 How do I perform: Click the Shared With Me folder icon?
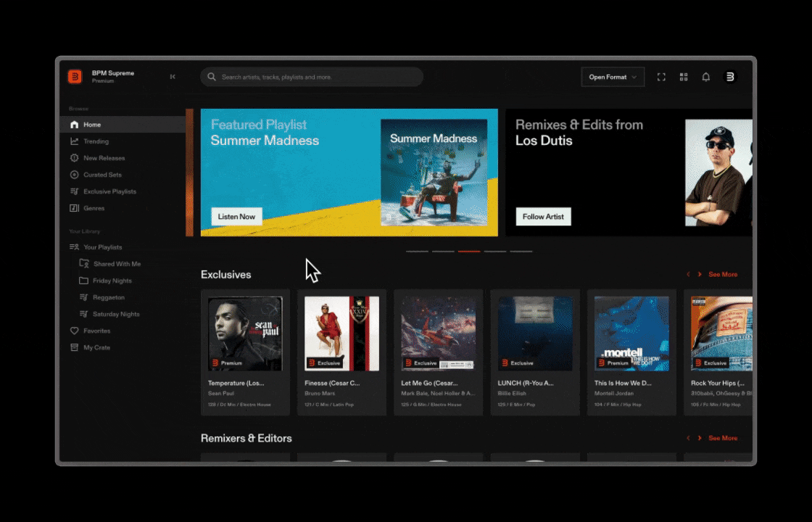pos(84,264)
